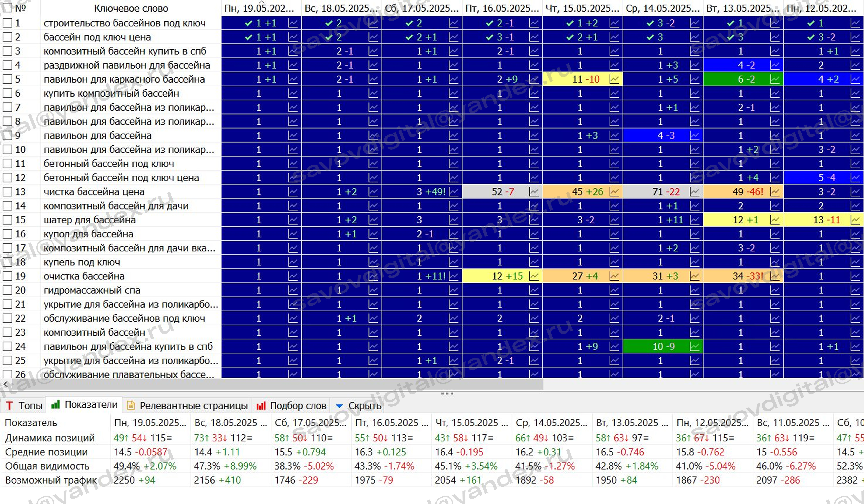Click Вт, 13.05.2025 column header in keyword table
The width and height of the screenshot is (864, 504).
coord(743,8)
